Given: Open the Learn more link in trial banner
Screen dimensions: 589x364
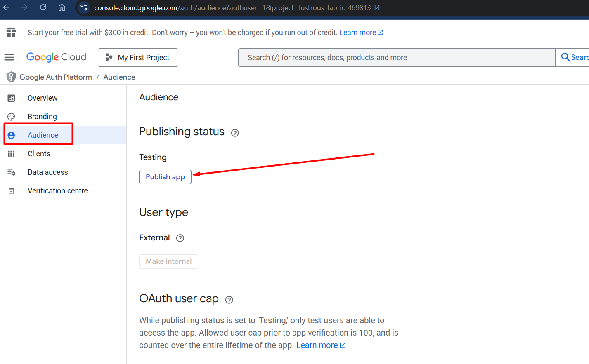Looking at the screenshot, I should (x=361, y=33).
